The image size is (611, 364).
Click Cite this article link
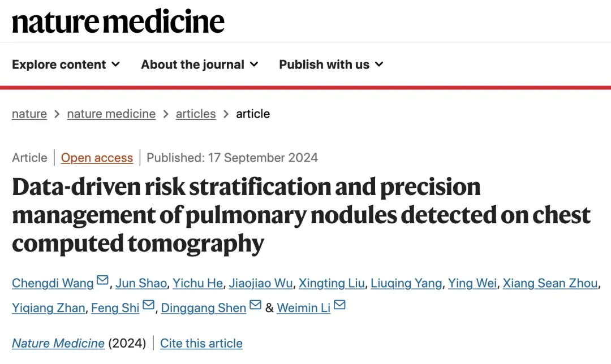[x=201, y=343]
